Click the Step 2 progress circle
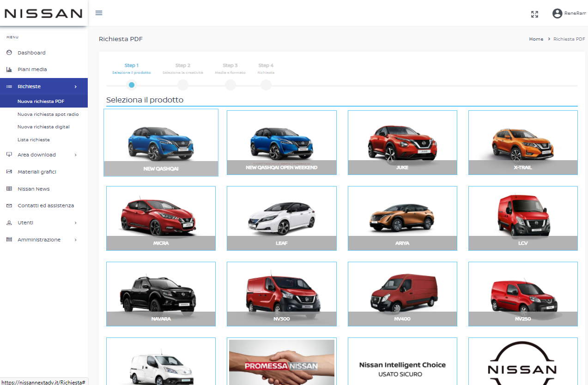The image size is (588, 385). (183, 85)
